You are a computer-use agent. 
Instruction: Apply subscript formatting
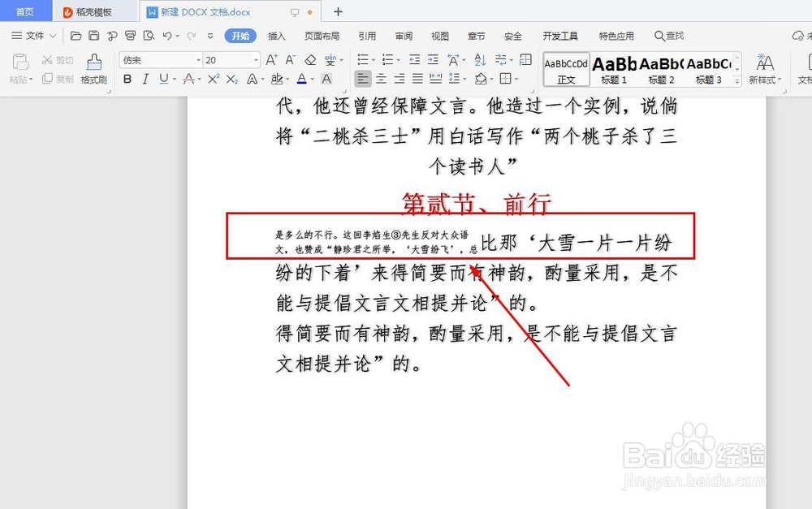(232, 79)
